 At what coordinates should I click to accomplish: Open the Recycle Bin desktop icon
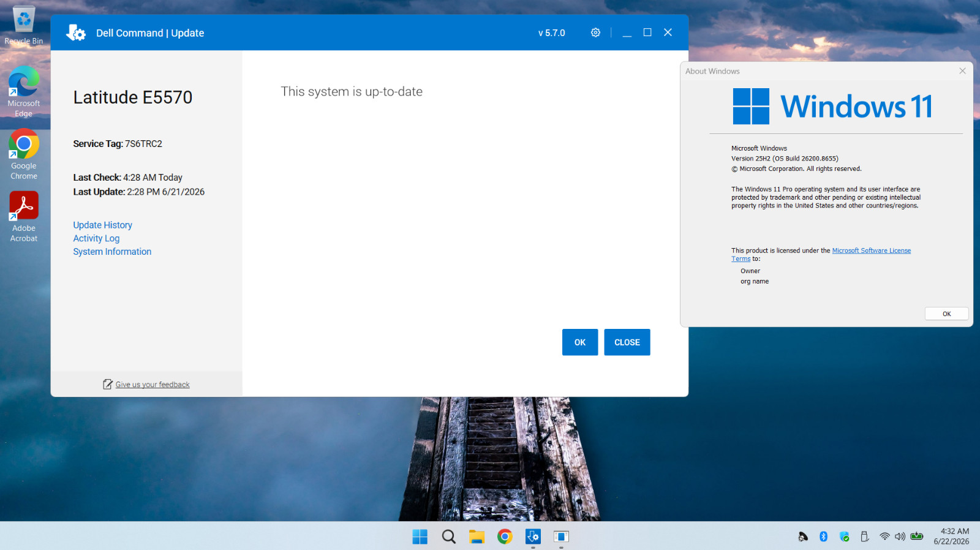(24, 25)
